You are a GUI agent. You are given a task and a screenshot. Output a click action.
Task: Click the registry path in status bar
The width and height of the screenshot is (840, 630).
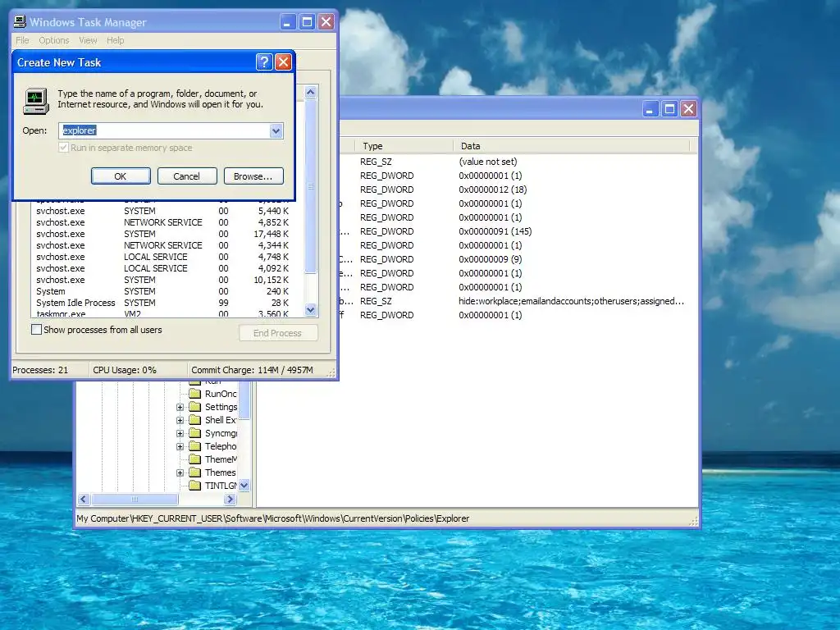tap(272, 518)
